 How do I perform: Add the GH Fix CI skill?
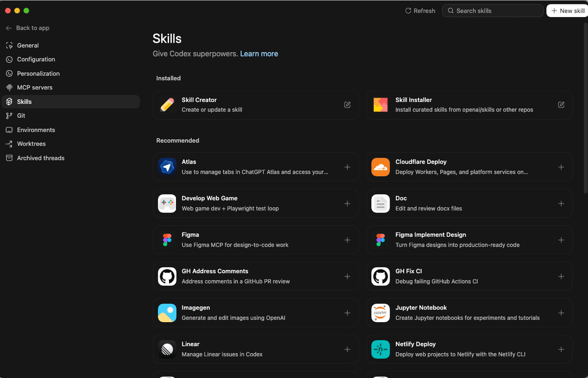point(561,277)
